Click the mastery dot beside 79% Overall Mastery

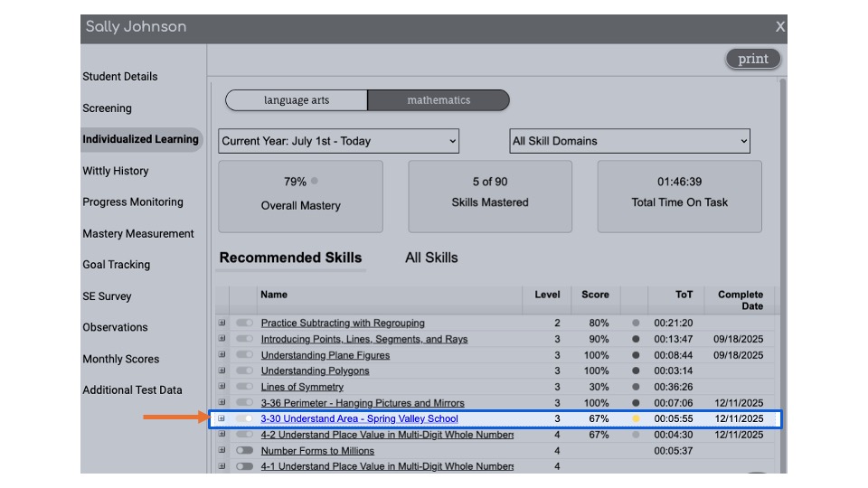315,181
